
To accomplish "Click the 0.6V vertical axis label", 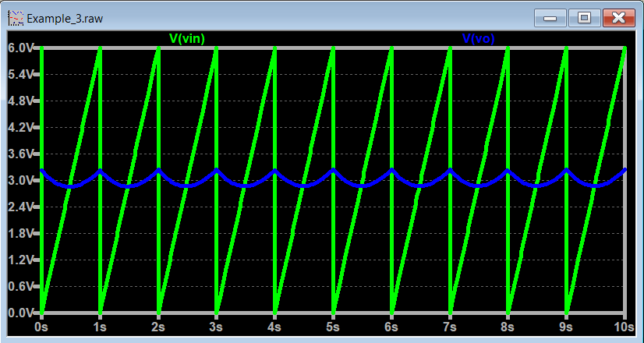I will [x=20, y=286].
